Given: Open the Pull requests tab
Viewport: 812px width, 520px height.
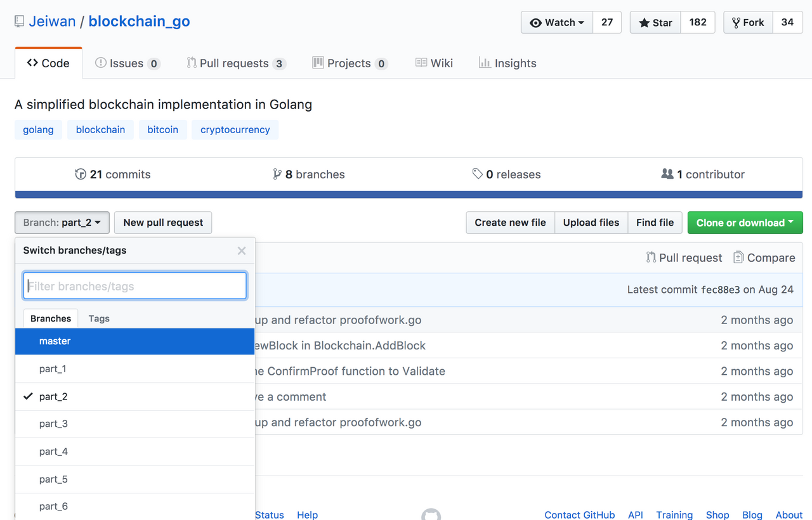Looking at the screenshot, I should point(235,63).
